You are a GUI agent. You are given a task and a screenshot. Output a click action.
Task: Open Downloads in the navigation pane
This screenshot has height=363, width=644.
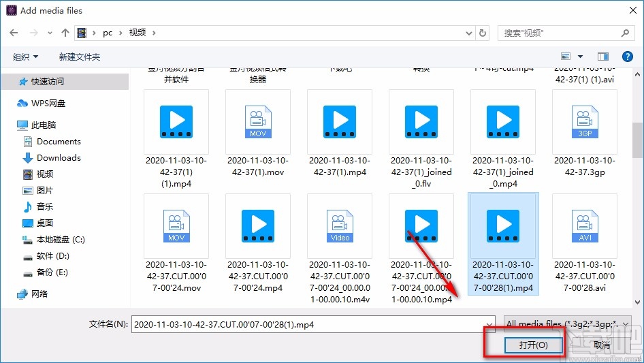[59, 157]
